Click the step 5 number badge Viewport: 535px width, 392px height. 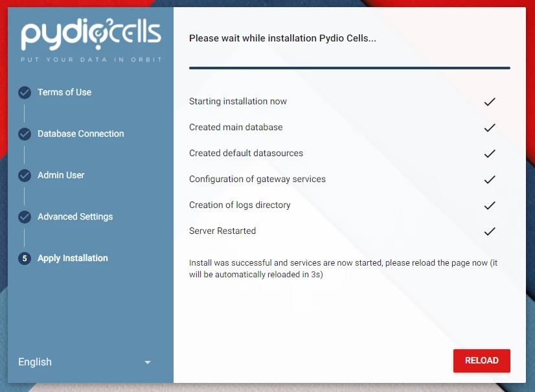pyautogui.click(x=25, y=259)
